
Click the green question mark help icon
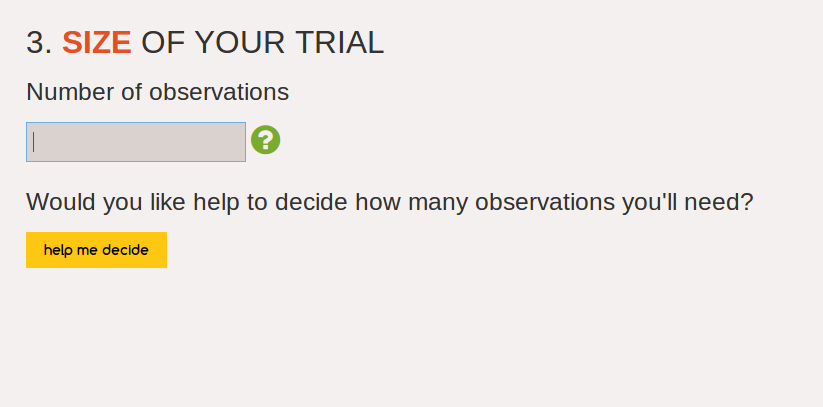coord(265,140)
